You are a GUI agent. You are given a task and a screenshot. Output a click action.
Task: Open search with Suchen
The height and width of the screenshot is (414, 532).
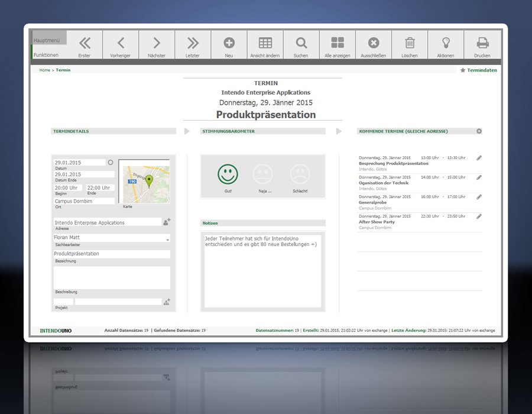(x=301, y=45)
